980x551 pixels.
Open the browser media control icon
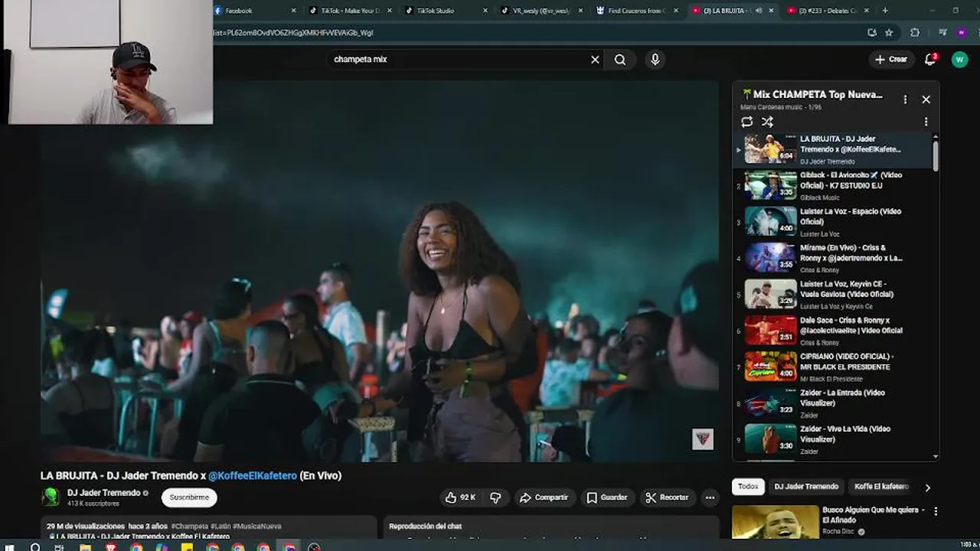pyautogui.click(x=942, y=33)
